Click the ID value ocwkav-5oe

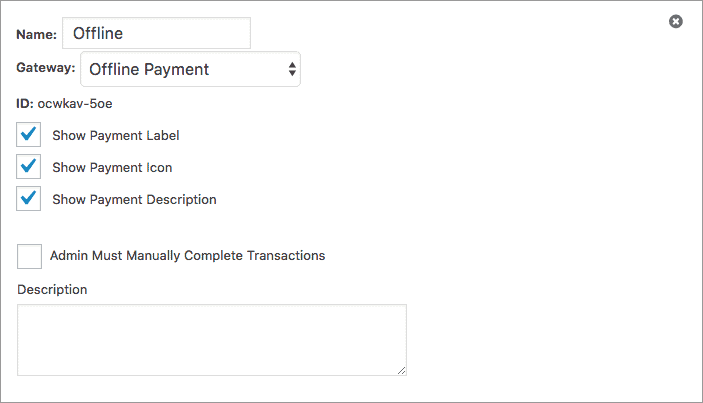75,104
